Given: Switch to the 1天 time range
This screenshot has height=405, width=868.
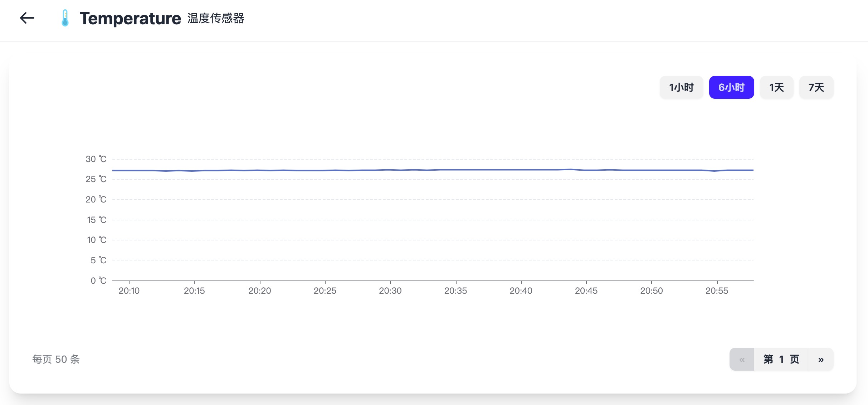Looking at the screenshot, I should (776, 87).
